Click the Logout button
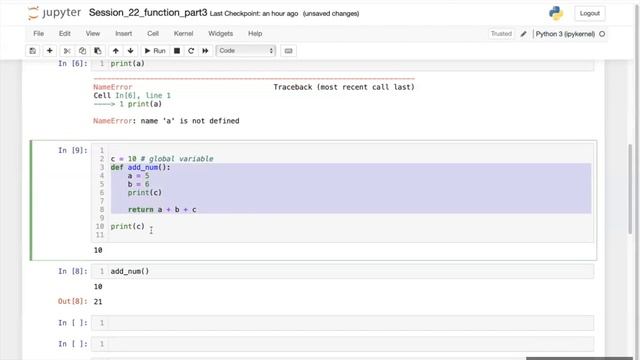Screen dimensions: 640x360 click(x=589, y=13)
